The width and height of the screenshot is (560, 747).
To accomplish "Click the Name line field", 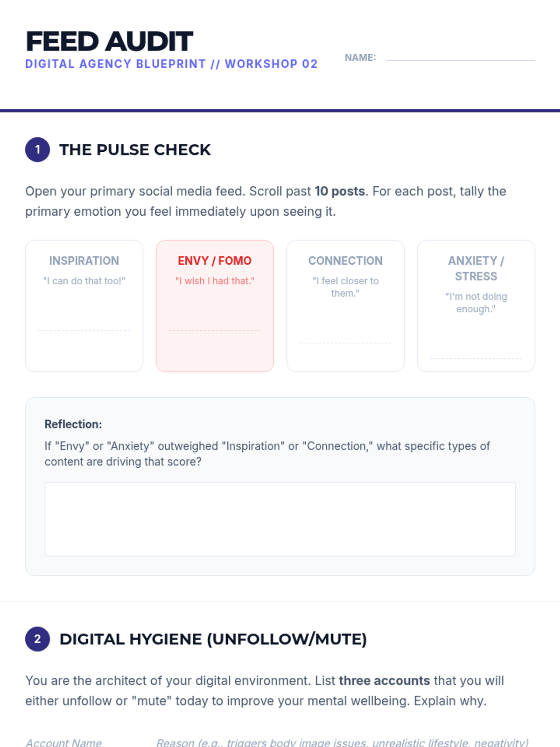I will pos(460,57).
